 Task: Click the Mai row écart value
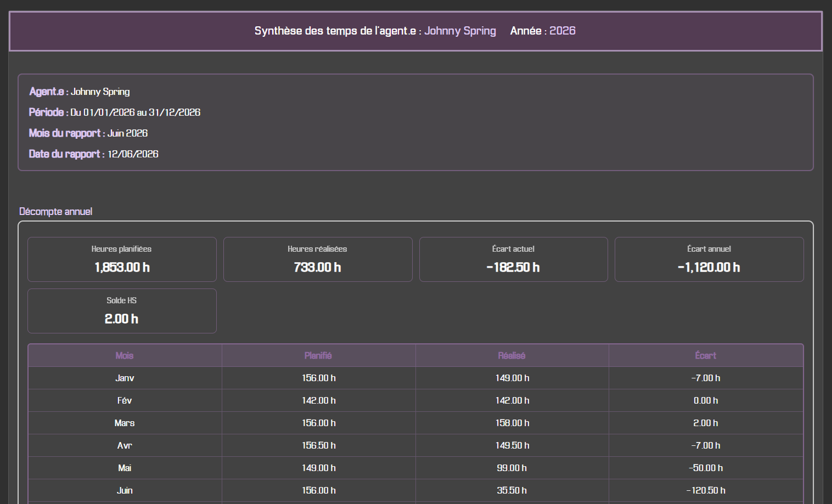pyautogui.click(x=706, y=468)
